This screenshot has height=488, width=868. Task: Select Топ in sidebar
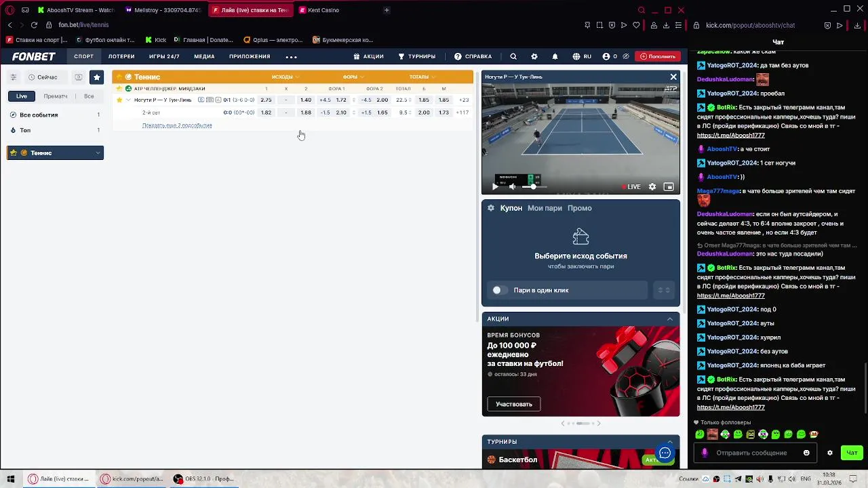click(x=55, y=130)
